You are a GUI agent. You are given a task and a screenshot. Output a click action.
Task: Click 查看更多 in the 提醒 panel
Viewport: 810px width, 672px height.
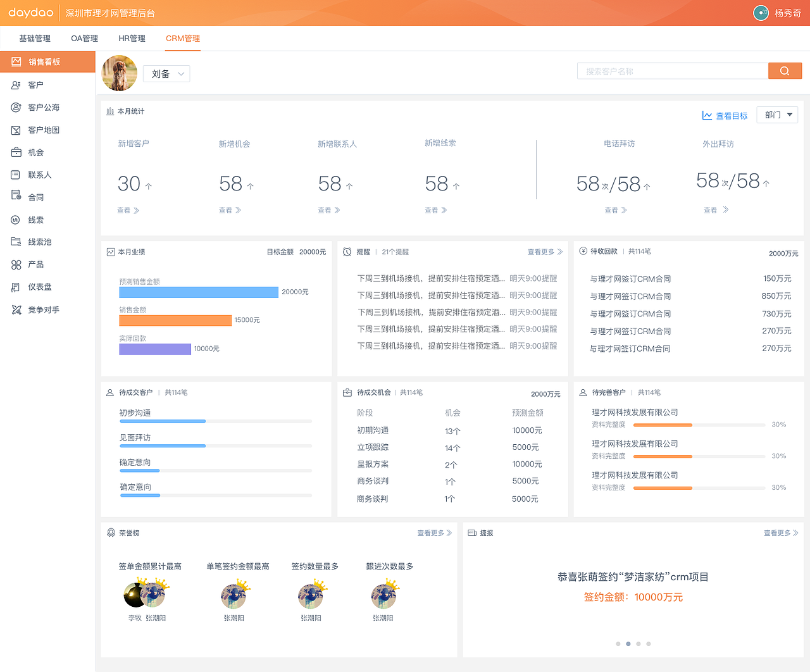coord(545,252)
